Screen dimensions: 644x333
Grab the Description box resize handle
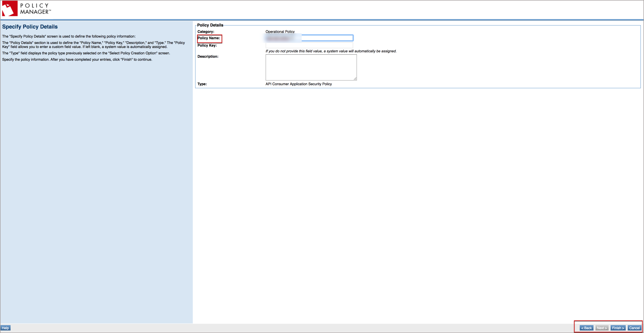pyautogui.click(x=355, y=79)
